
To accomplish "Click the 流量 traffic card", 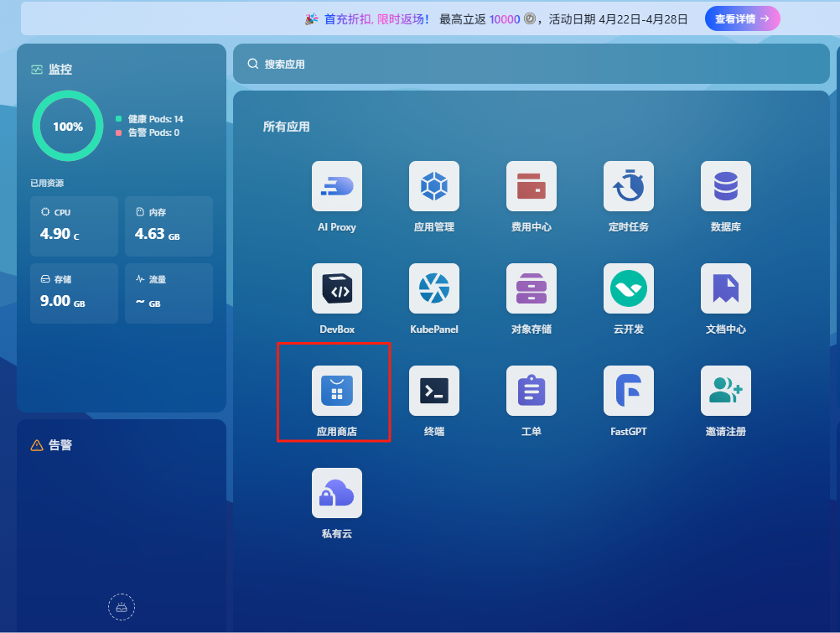I will [x=169, y=293].
